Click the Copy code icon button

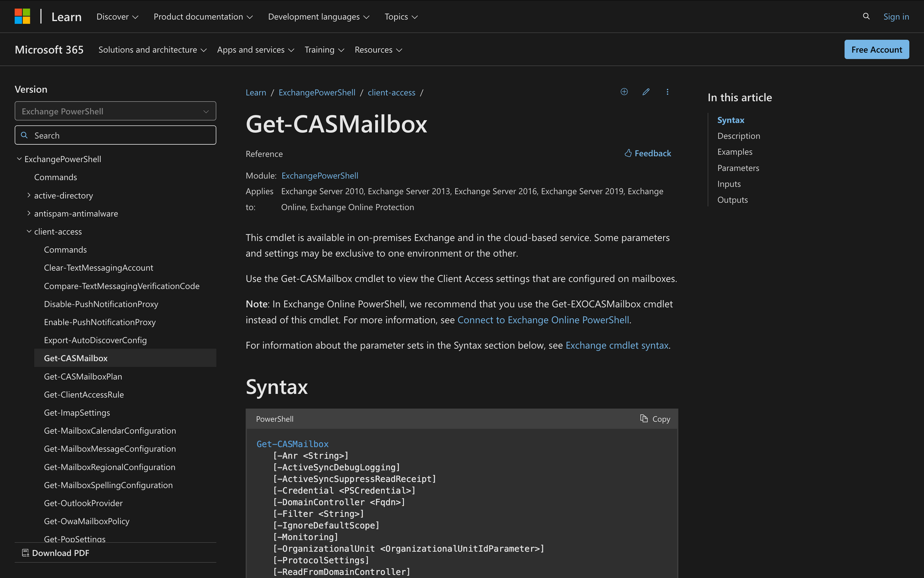[655, 418]
